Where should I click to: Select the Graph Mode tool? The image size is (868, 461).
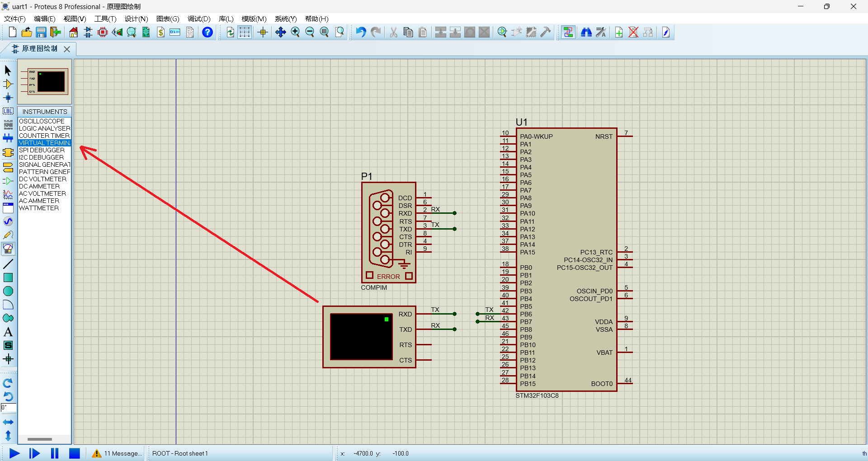[8, 194]
